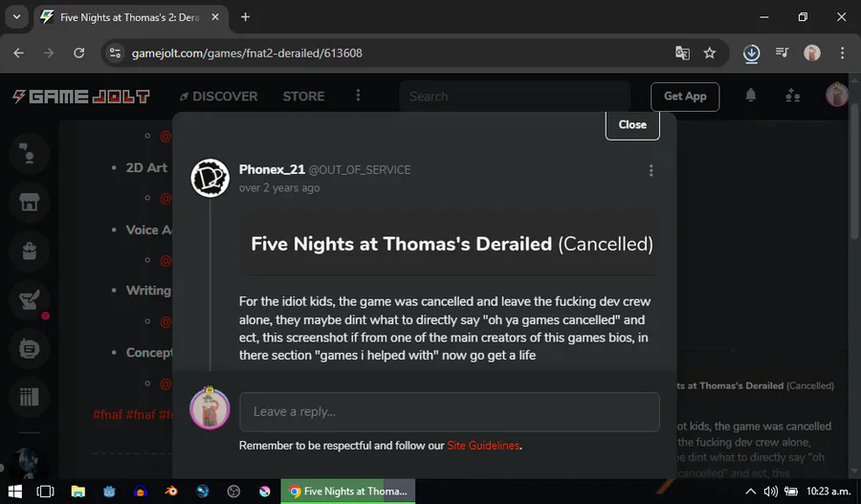This screenshot has width=861, height=504.
Task: Open the Chrome three-dot menu
Action: tap(842, 54)
